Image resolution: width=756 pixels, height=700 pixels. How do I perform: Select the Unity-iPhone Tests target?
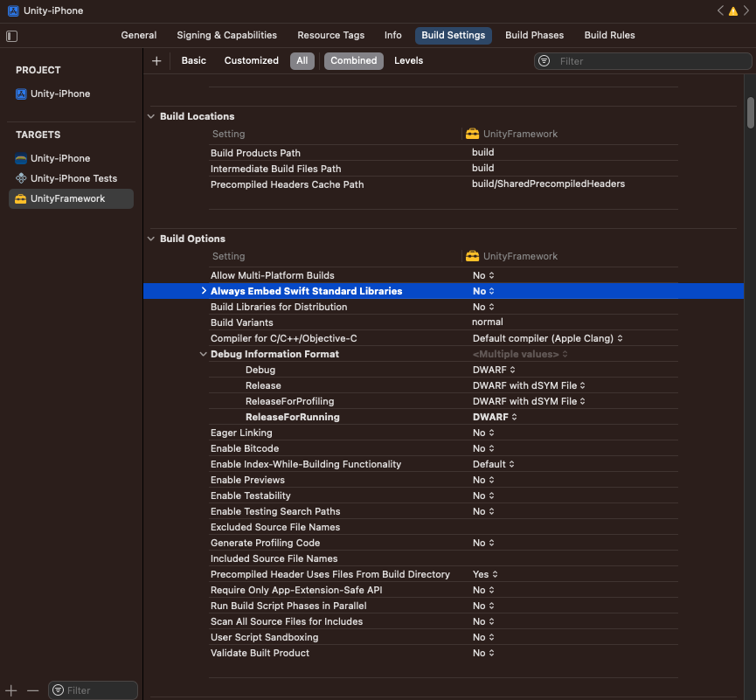(73, 179)
